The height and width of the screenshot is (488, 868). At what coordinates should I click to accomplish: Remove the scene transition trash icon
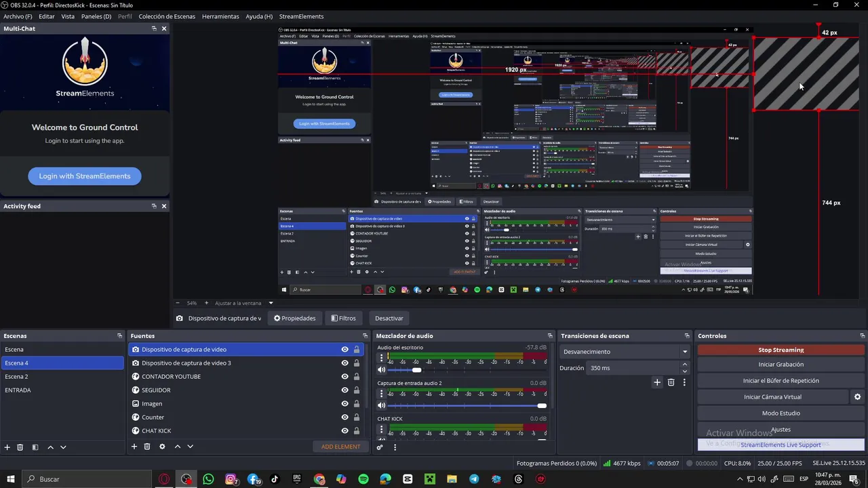pos(671,382)
